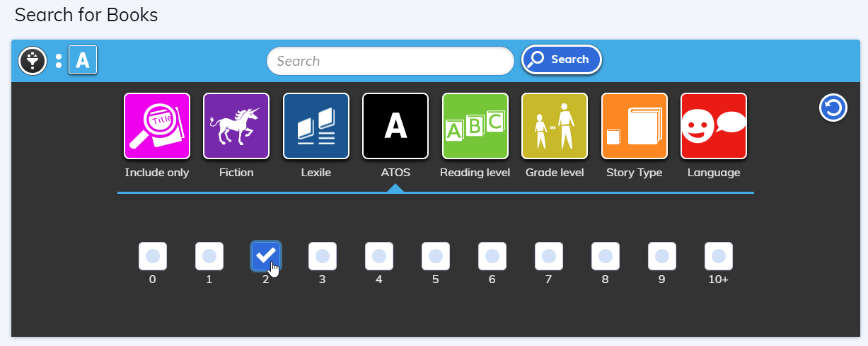Check the ATOS level 10+ box
This screenshot has height=346, width=868.
coord(719,256)
